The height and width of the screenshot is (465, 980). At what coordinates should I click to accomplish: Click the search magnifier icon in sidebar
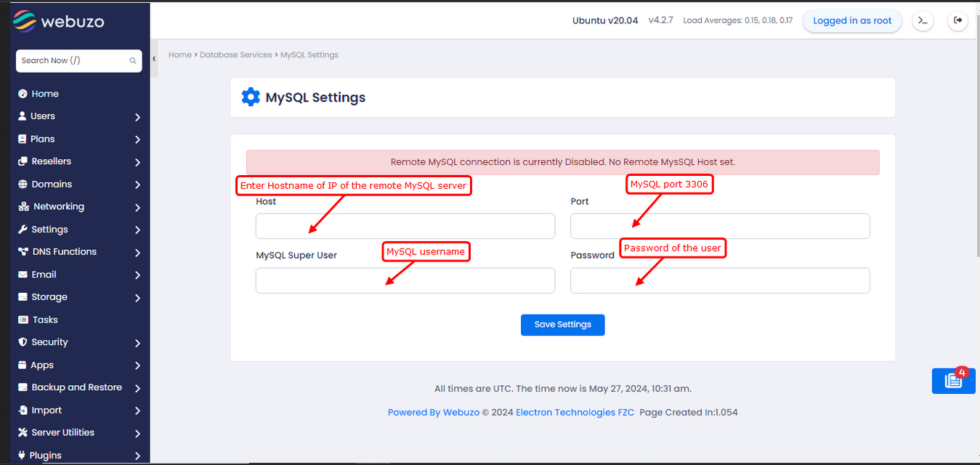coord(133,61)
